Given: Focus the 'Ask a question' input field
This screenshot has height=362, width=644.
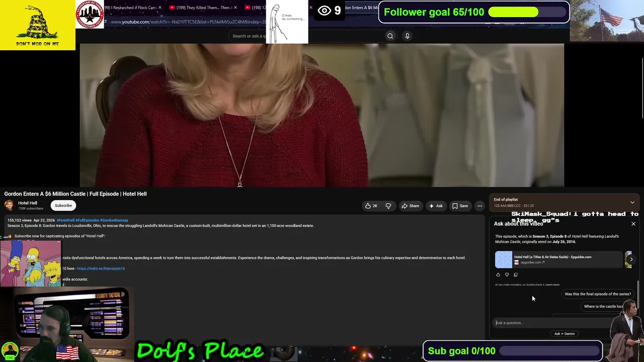Looking at the screenshot, I should [x=551, y=323].
